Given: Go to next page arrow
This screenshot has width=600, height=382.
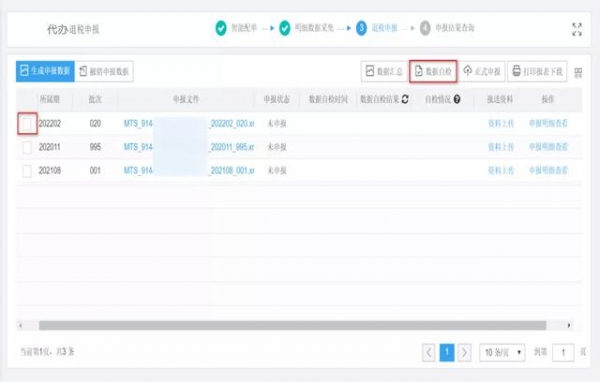Looking at the screenshot, I should (464, 352).
